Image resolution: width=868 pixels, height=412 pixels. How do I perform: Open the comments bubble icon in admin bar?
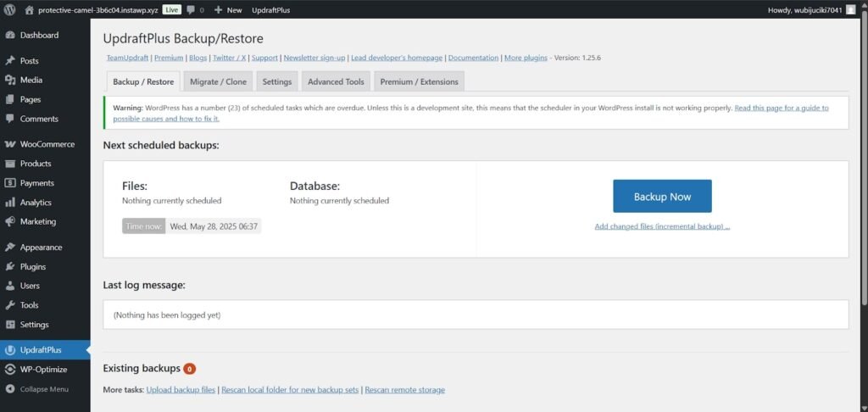191,9
